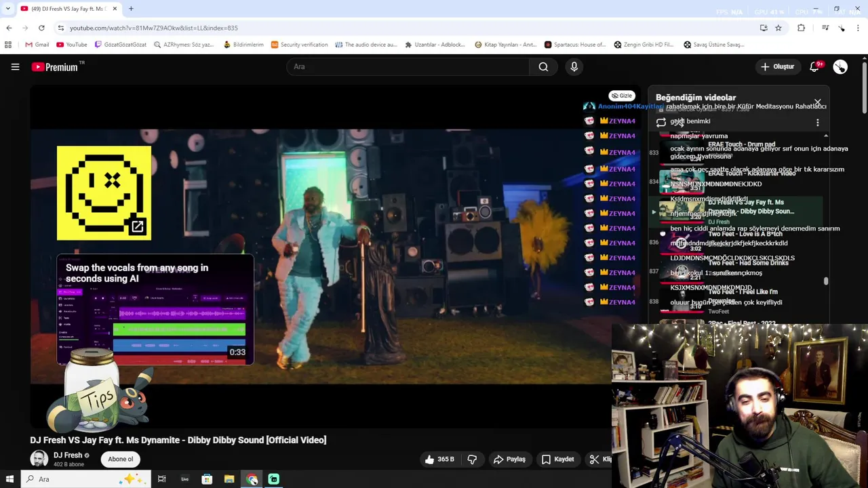Open the Security verification bookmark
The image size is (868, 488).
click(x=299, y=45)
